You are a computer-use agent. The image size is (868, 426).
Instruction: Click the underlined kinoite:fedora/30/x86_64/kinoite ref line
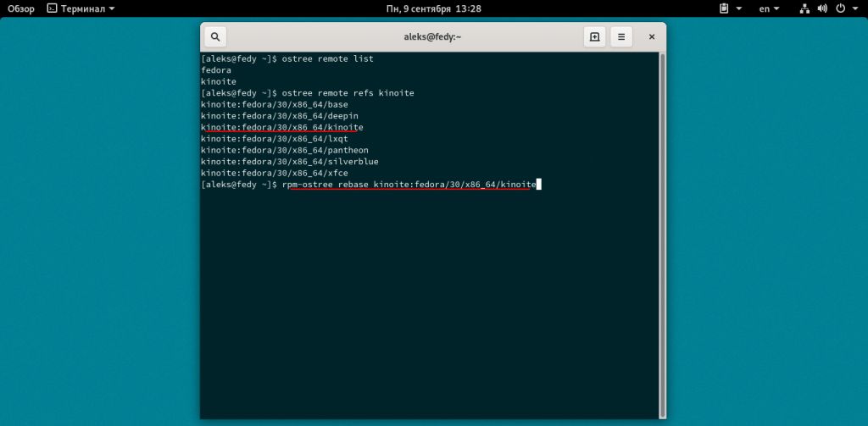click(281, 127)
